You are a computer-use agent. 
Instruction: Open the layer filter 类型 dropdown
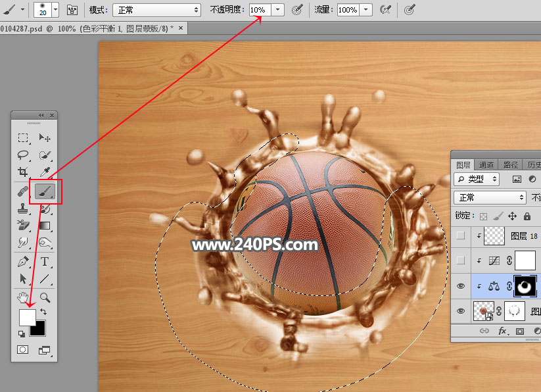click(x=477, y=179)
